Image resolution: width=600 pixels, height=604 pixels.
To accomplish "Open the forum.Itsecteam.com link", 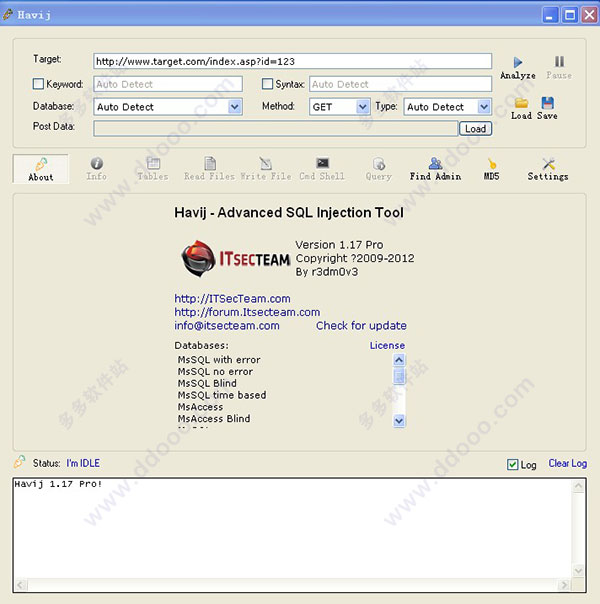I will coord(247,312).
